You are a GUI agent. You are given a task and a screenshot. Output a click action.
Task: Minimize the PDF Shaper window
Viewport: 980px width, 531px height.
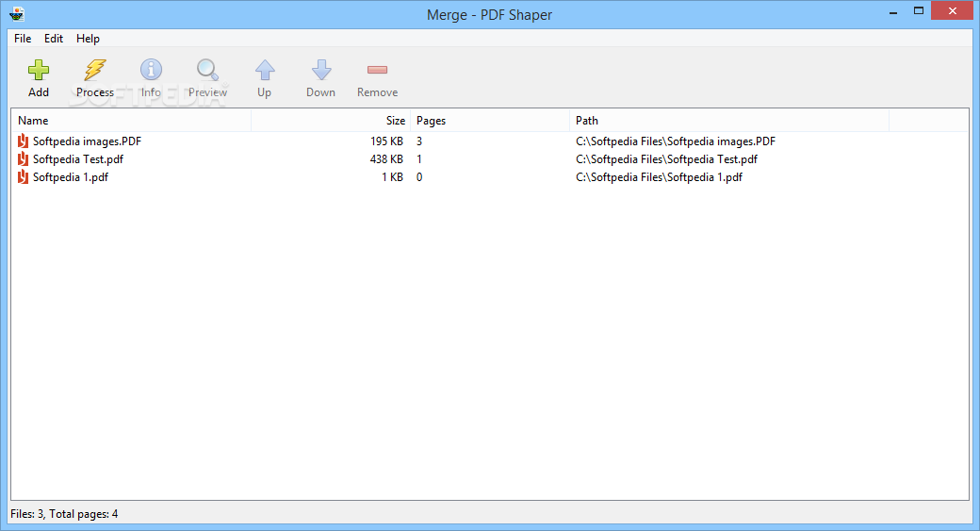click(893, 11)
